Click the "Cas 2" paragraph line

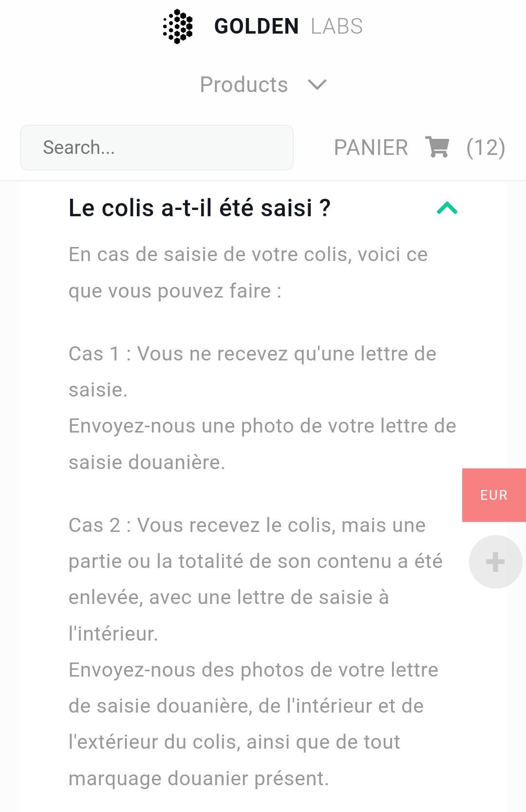coord(247,525)
